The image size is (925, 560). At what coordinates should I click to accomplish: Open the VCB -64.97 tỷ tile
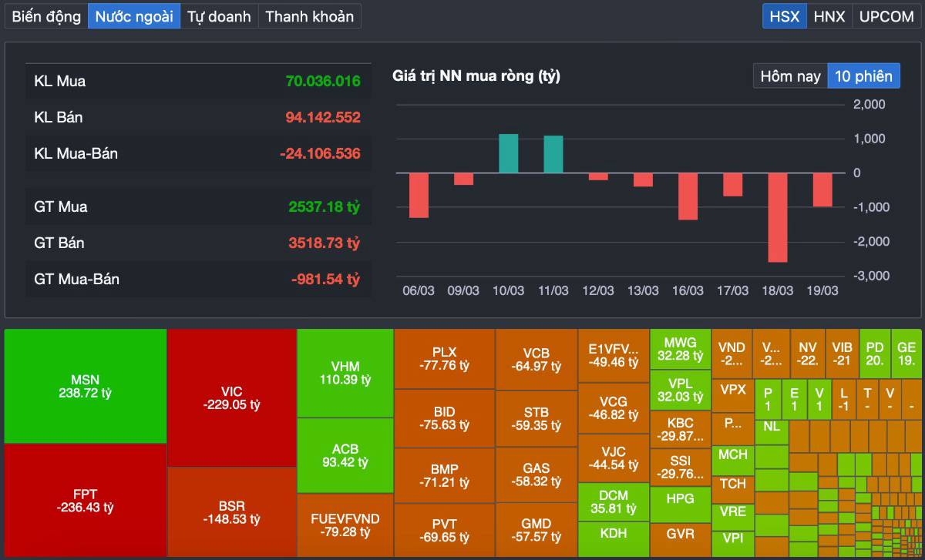pos(536,360)
